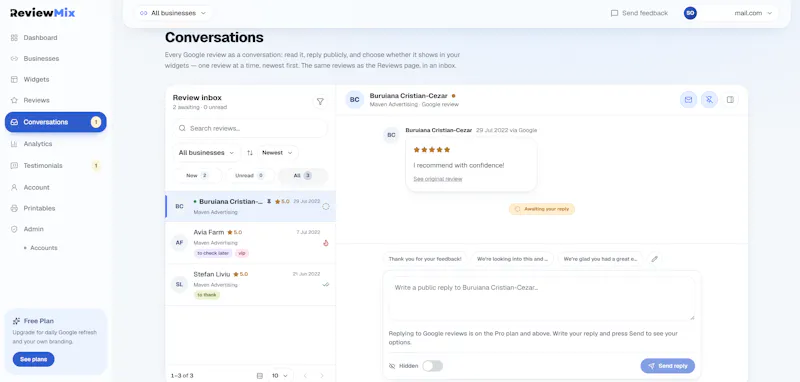Open the top All businesses selector
The image size is (800, 382).
point(173,13)
